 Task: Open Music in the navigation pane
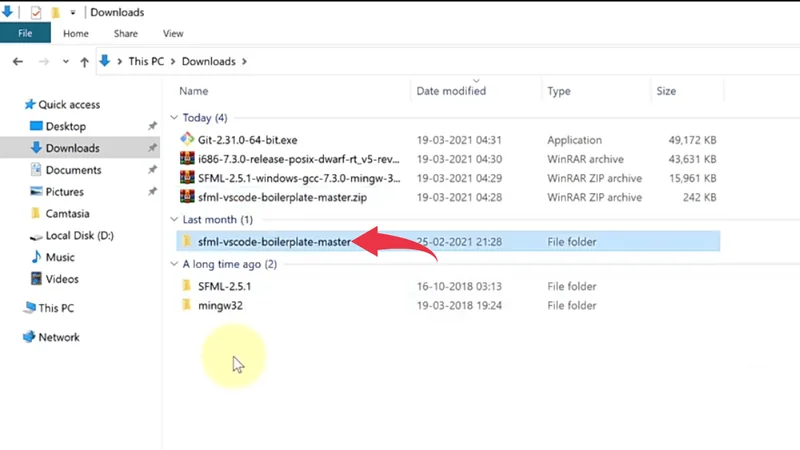(x=60, y=257)
